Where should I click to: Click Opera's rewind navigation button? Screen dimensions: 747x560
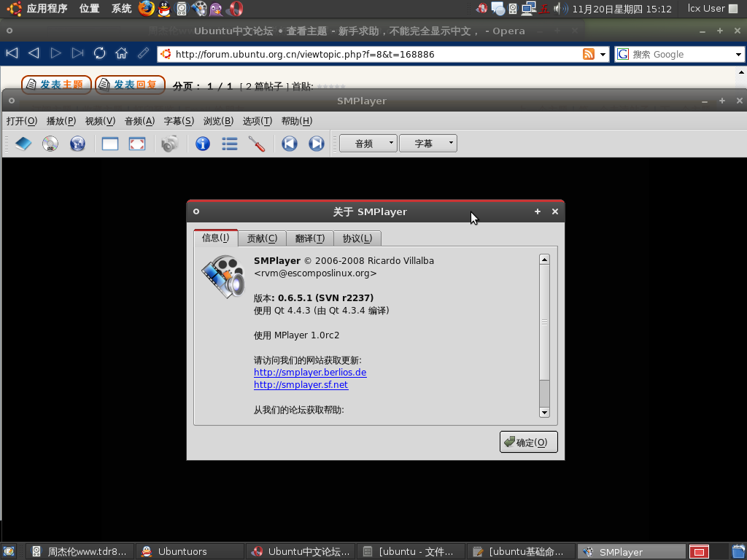tap(12, 53)
